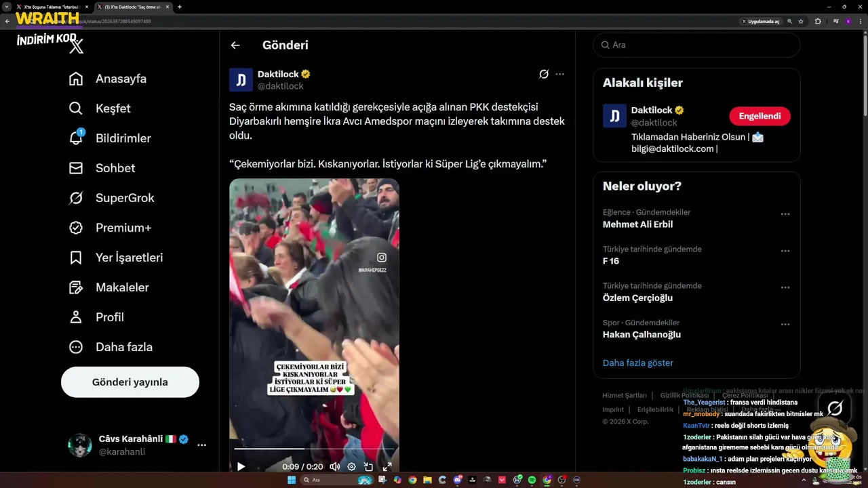The width and height of the screenshot is (868, 488).
Task: Open SuperGrok from sidebar
Action: tap(112, 198)
